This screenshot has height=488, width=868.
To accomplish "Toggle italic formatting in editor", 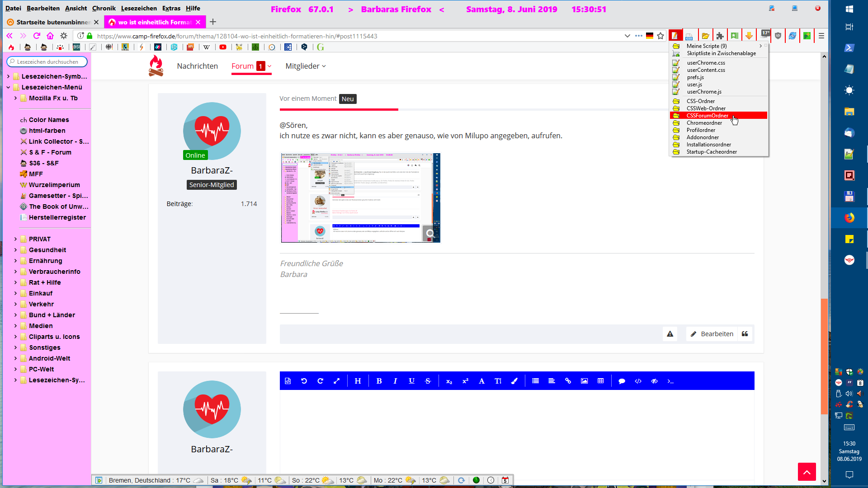I will pos(395,381).
